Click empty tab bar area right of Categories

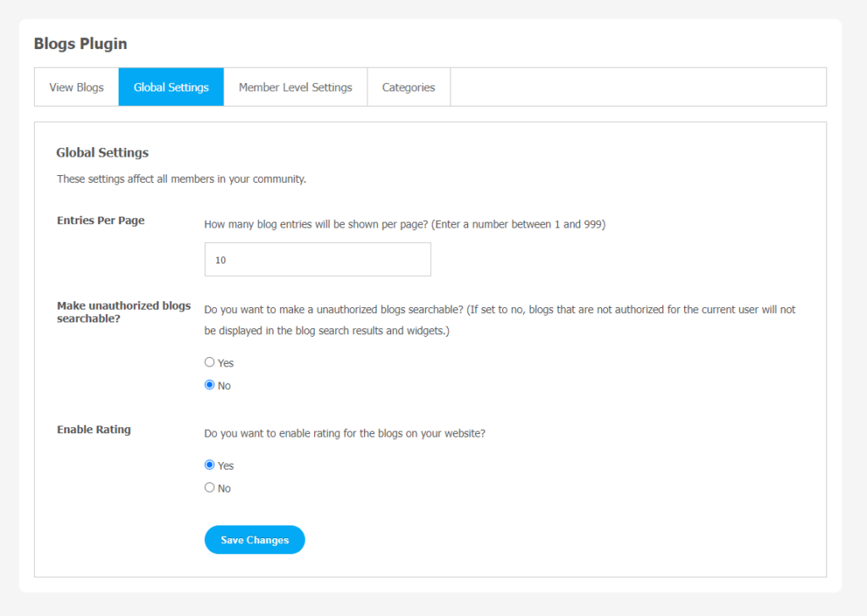[638, 87]
